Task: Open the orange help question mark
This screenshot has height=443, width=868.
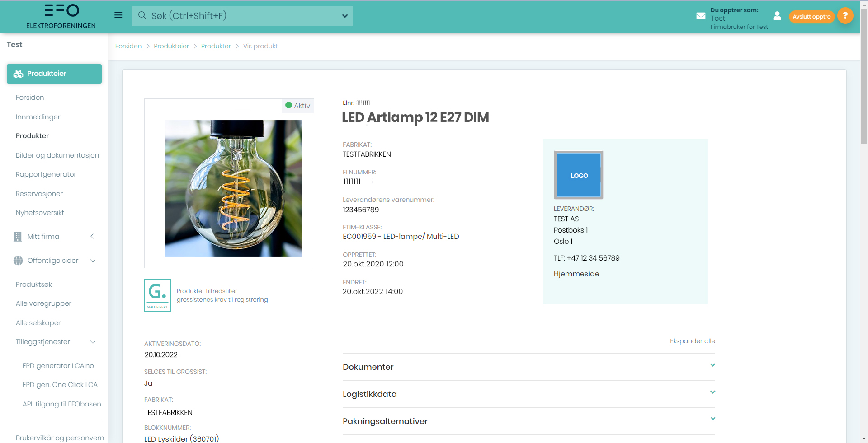Action: (845, 16)
